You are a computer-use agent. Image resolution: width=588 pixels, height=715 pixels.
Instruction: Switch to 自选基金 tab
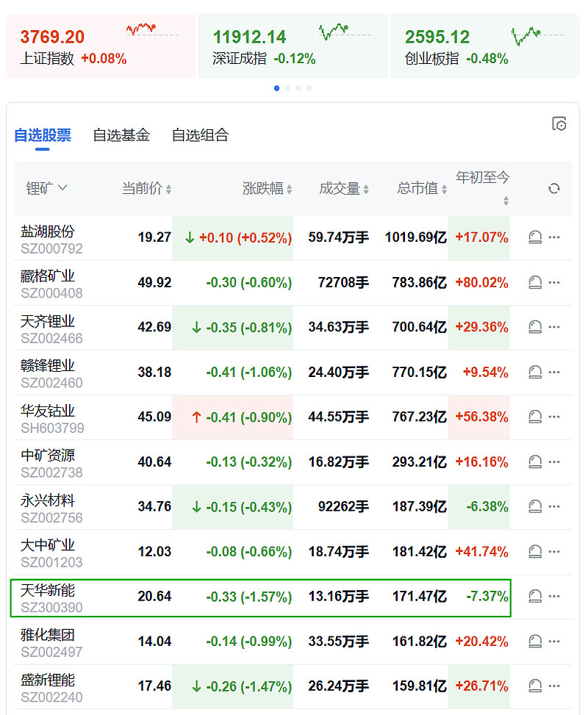pyautogui.click(x=121, y=135)
